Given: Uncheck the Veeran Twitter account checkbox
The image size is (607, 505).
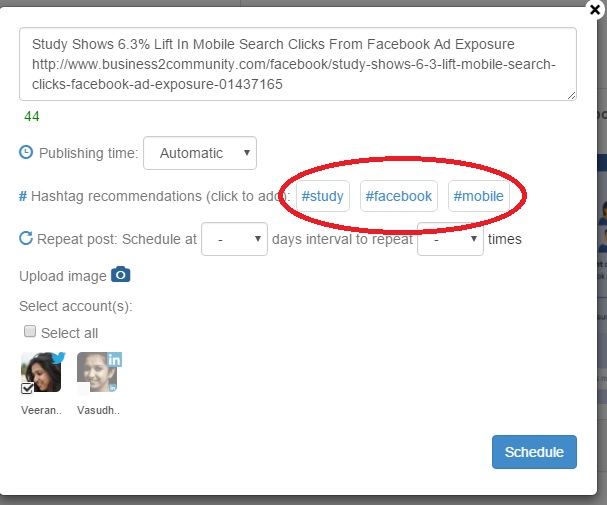Looking at the screenshot, I should pos(27,388).
